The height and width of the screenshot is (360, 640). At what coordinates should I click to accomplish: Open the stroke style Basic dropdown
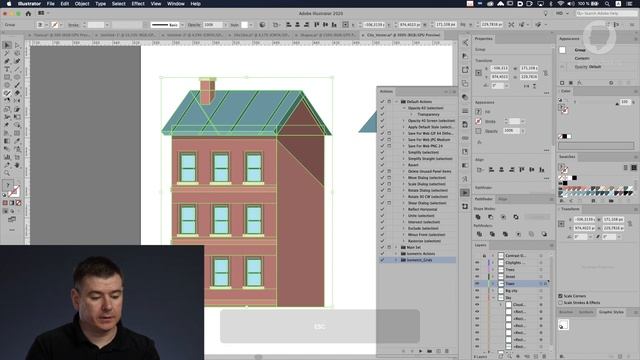(182, 25)
